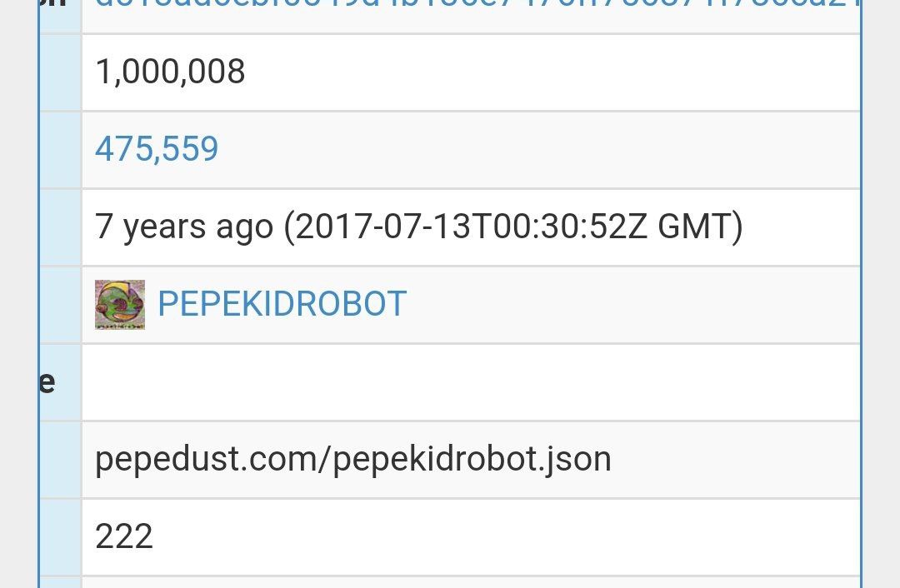Click the blue label cell beside 7 years ago
Image resolution: width=900 pixels, height=588 pixels.
point(61,227)
